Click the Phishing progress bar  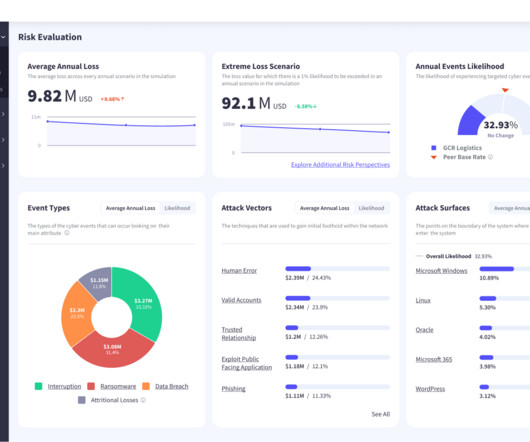pos(337,387)
